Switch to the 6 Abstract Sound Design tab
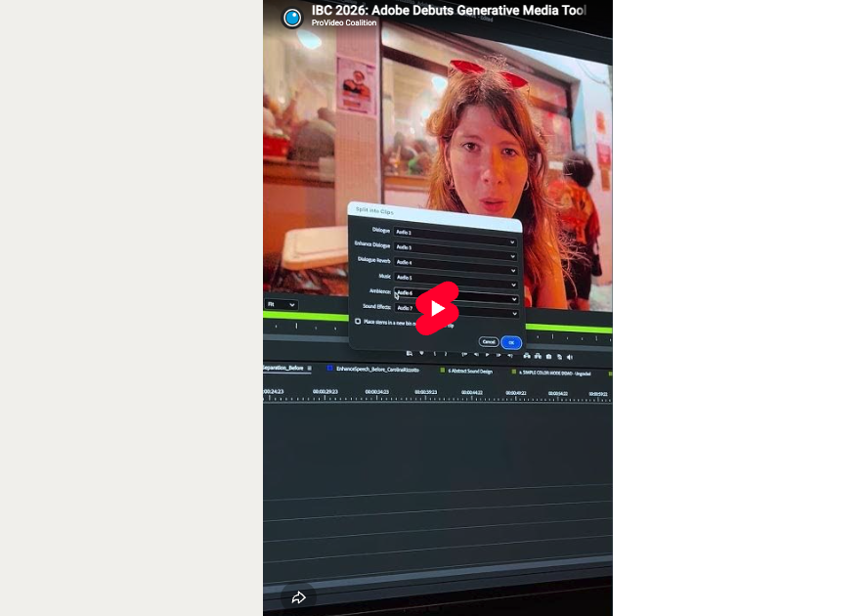 pos(470,372)
